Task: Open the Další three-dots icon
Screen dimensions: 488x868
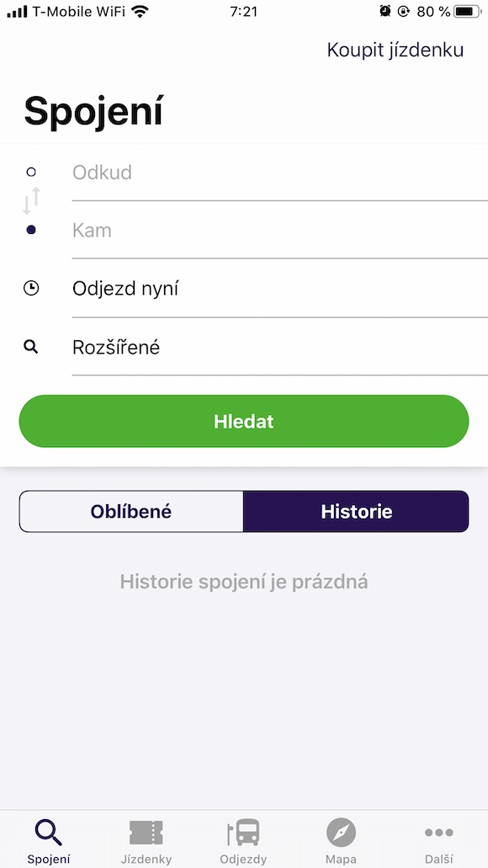Action: point(438,832)
